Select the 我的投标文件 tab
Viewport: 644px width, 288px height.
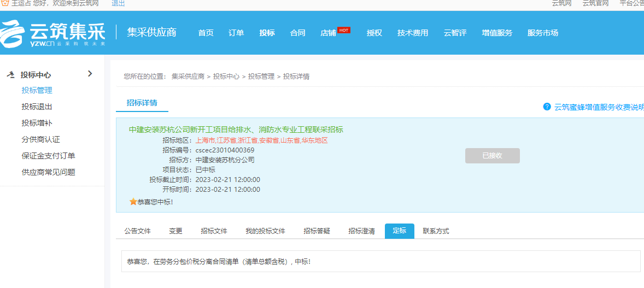[265, 231]
